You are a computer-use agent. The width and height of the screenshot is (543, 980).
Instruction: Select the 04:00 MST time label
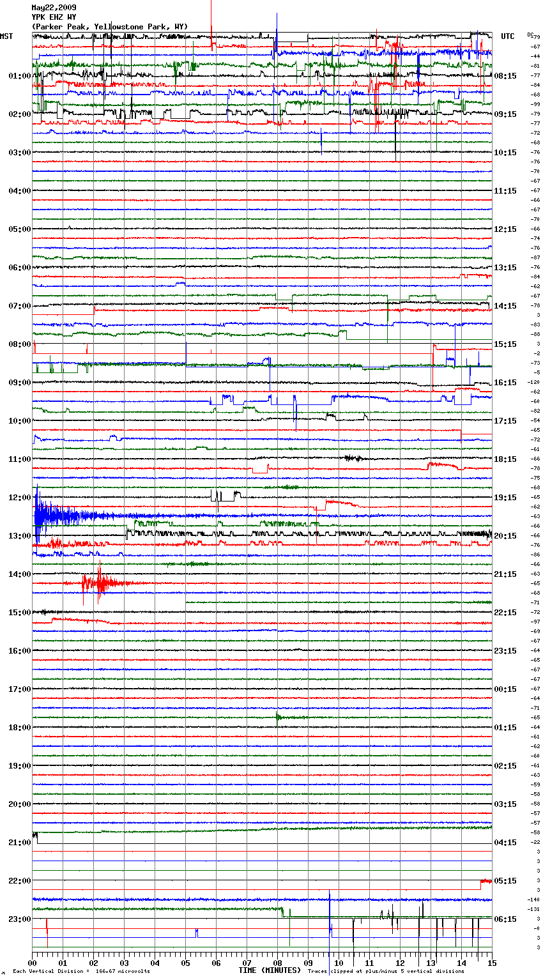tap(20, 191)
